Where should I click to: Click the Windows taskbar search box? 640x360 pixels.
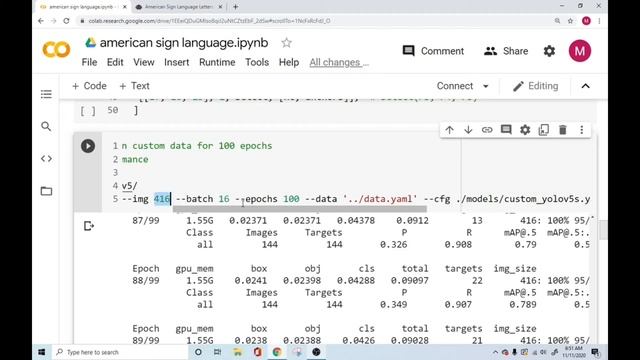[x=121, y=352]
